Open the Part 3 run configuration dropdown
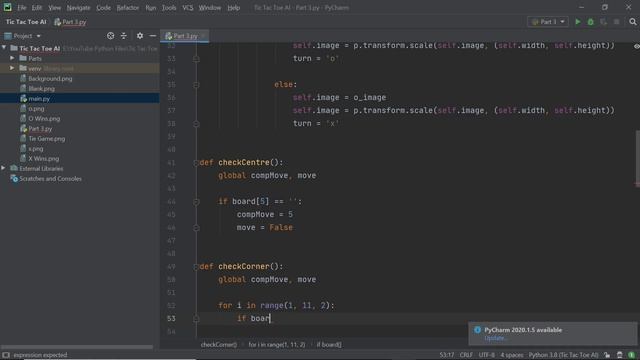 tap(548, 22)
